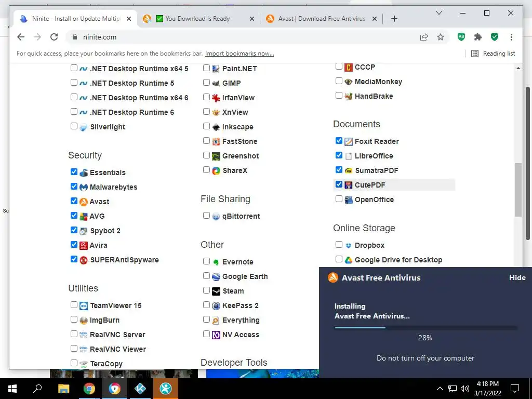Click the Kodi icon in taskbar
Image resolution: width=532 pixels, height=399 pixels.
[x=140, y=389]
